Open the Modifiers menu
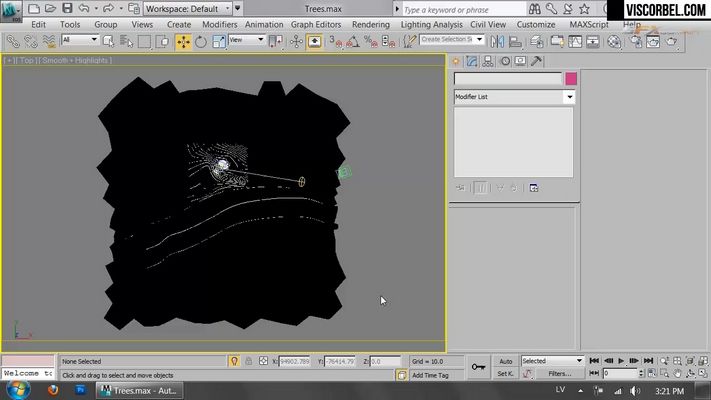 219,24
